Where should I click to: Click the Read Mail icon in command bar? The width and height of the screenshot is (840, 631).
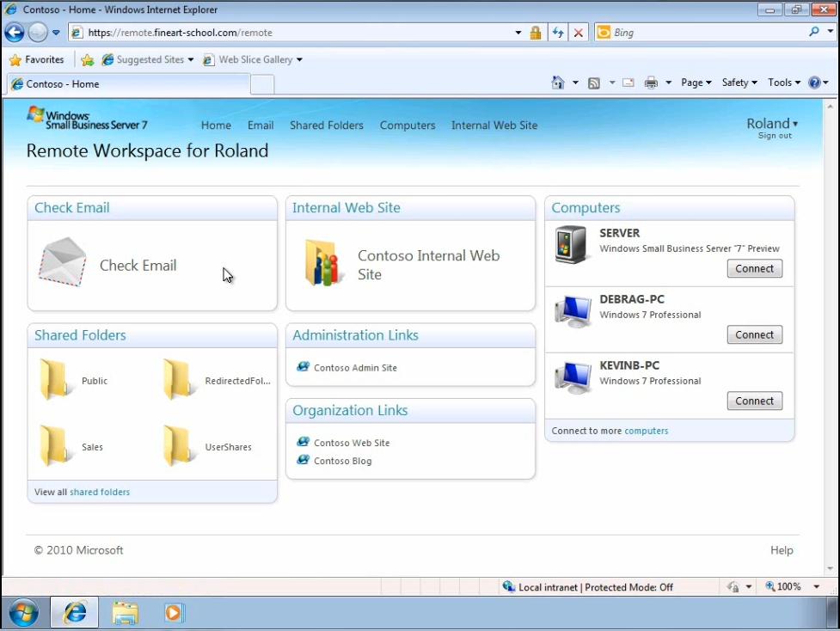(x=628, y=83)
